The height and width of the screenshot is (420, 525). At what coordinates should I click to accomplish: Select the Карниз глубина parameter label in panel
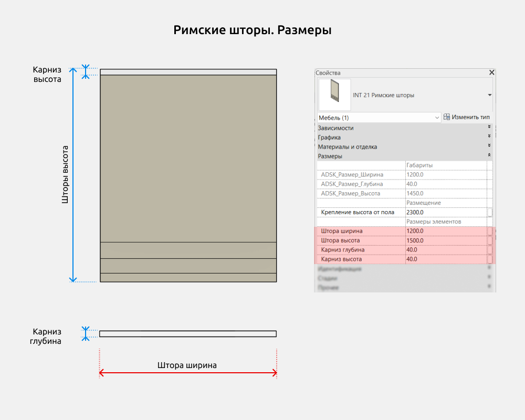pyautogui.click(x=342, y=250)
